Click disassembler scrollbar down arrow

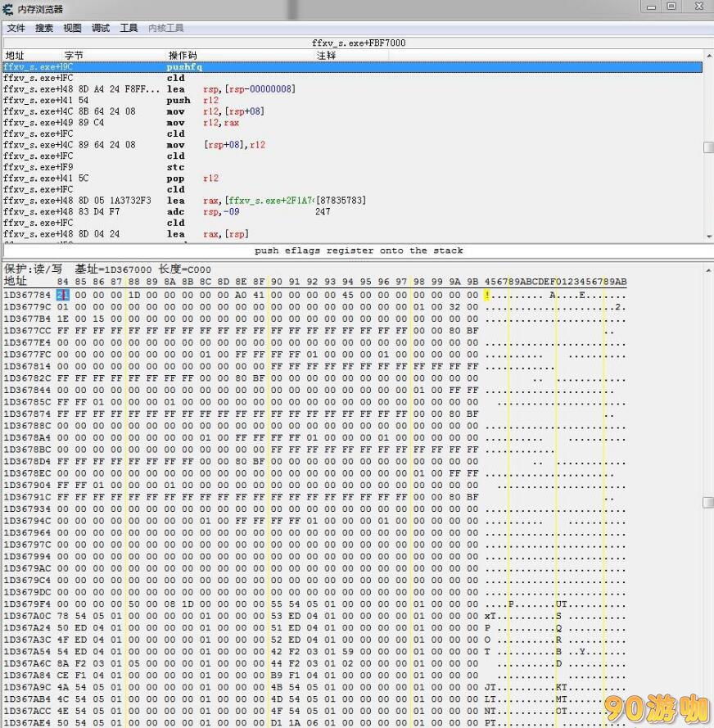point(708,237)
